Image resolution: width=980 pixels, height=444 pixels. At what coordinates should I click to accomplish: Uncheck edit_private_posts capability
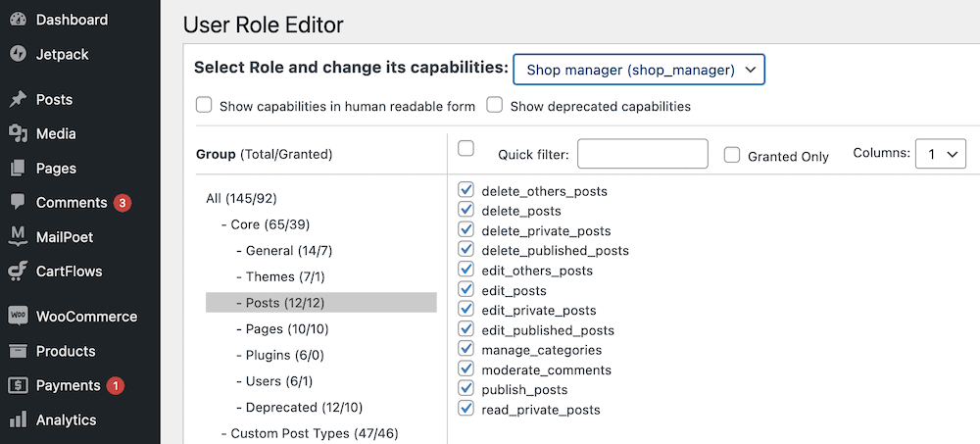(465, 309)
